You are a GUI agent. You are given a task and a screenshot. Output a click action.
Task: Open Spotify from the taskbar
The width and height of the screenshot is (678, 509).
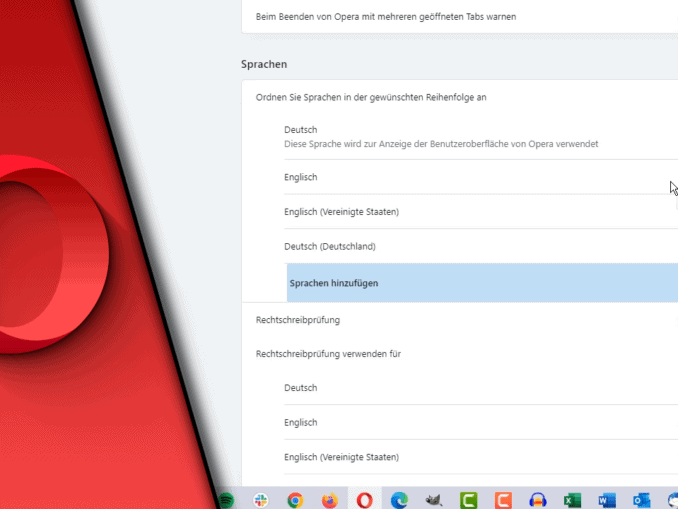(x=226, y=500)
